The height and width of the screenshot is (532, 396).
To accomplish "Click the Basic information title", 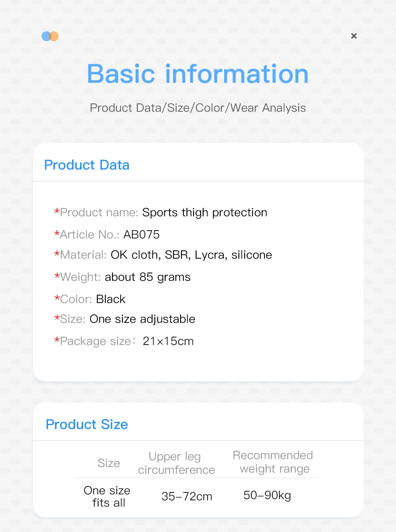I will point(198,74).
